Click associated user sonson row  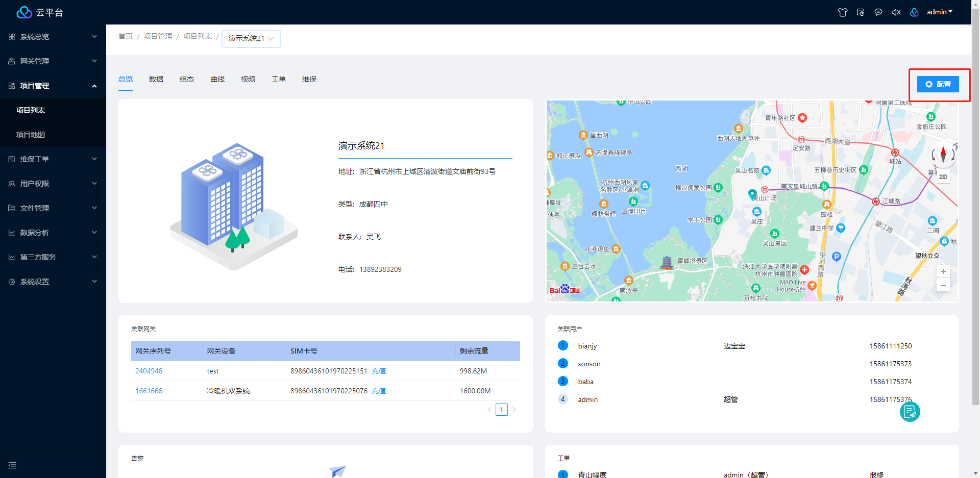752,364
